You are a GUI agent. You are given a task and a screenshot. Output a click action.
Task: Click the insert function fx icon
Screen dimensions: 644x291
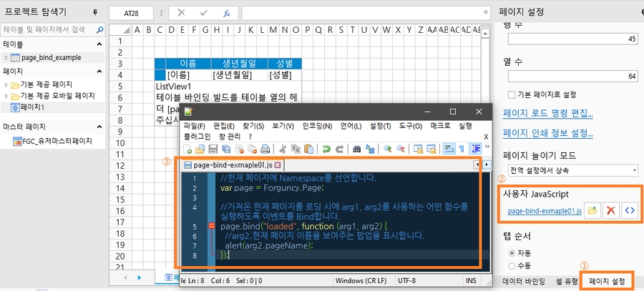click(226, 13)
